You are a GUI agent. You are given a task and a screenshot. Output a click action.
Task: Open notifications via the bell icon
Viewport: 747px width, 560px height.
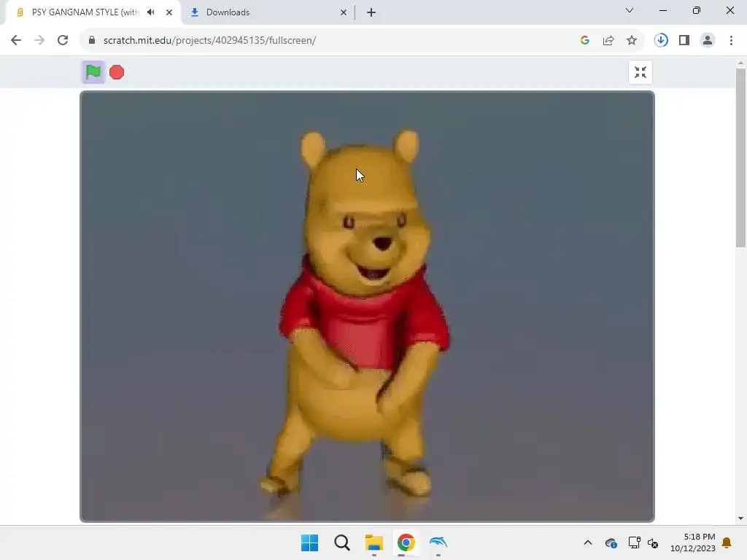[727, 542]
